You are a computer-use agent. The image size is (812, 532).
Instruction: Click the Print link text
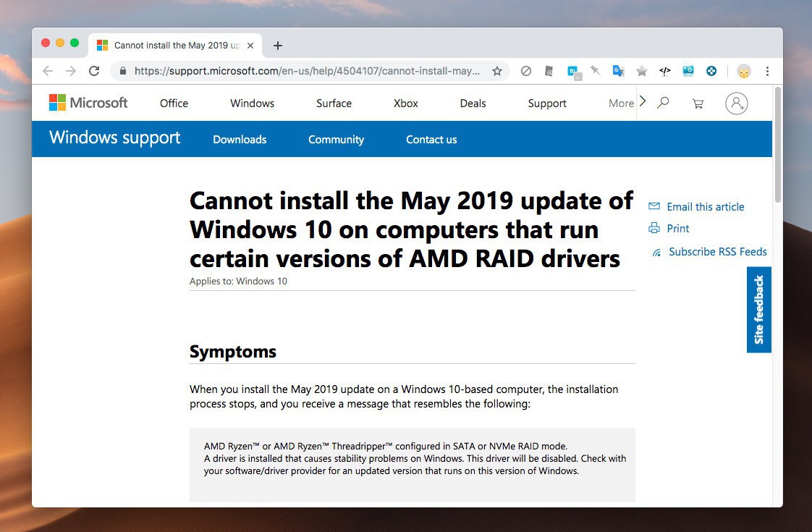point(678,229)
